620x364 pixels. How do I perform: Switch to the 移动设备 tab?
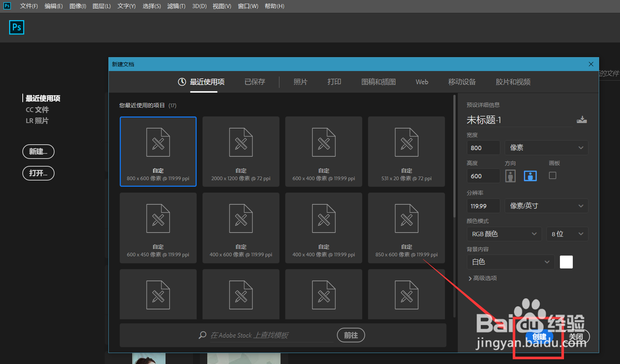pos(462,82)
